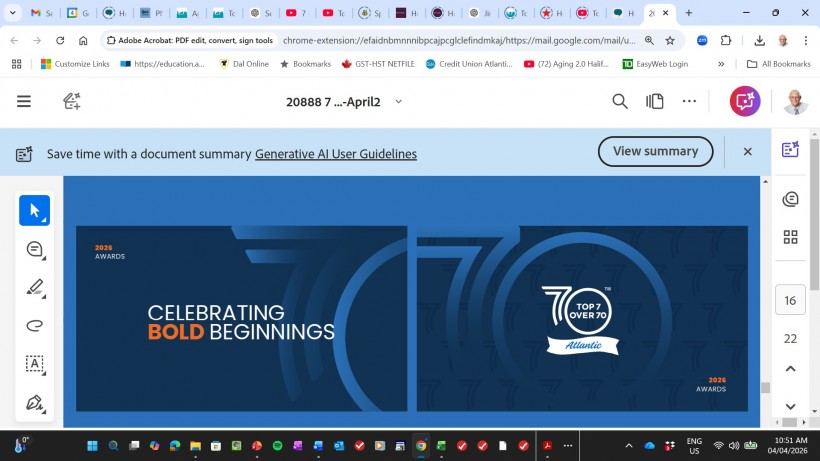Viewport: 820px width, 461px height.
Task: Open the more options ellipsis menu
Action: tap(689, 101)
